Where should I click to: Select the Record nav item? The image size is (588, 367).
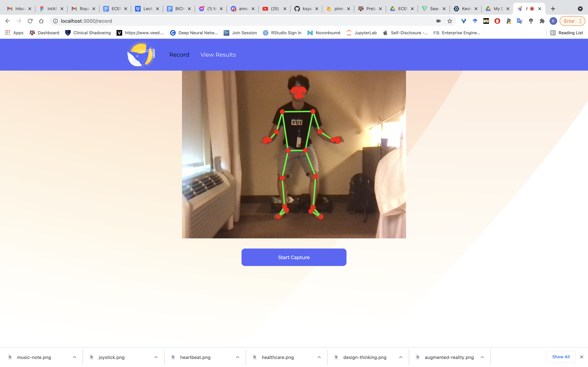pyautogui.click(x=179, y=55)
